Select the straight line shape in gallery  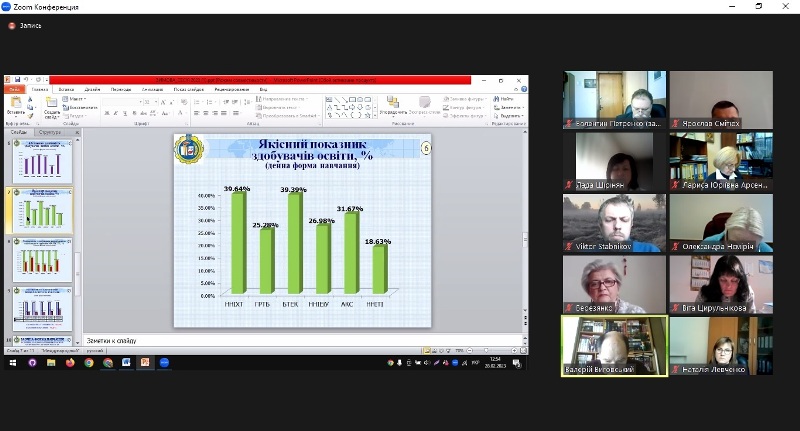pyautogui.click(x=337, y=99)
